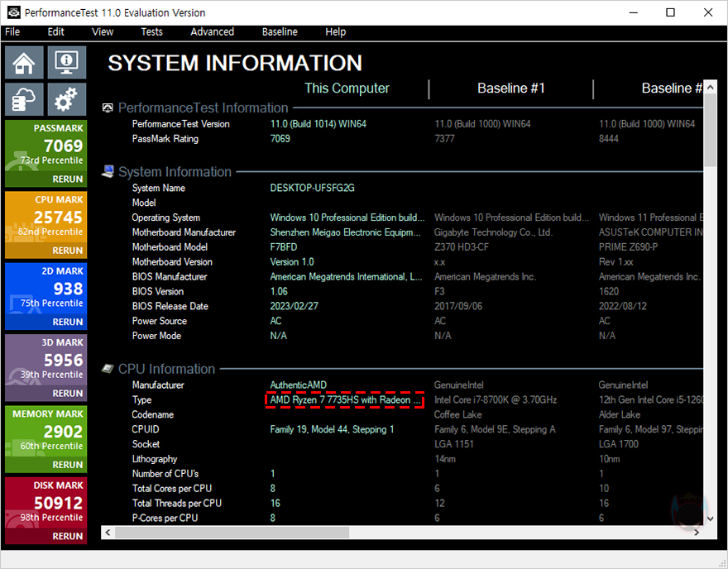
Task: Open the File menu
Action: [x=12, y=31]
